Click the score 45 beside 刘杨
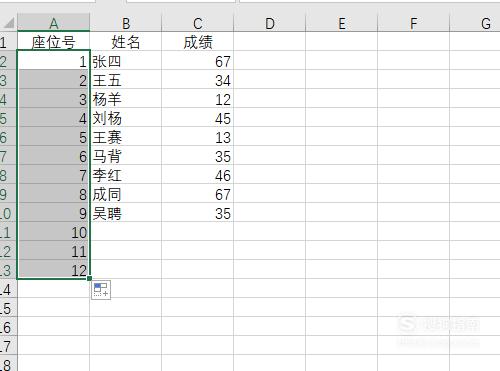The width and height of the screenshot is (500, 371). point(198,117)
